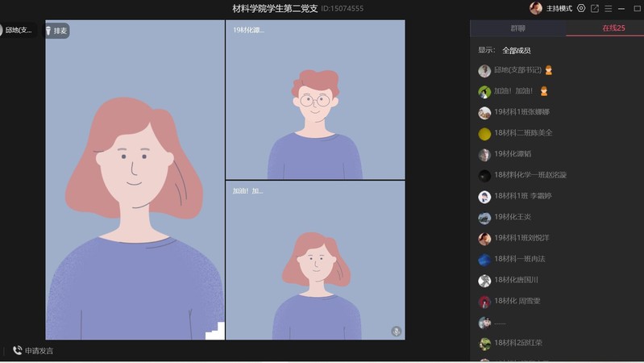Click member 18材化唐国川 in the list
The image size is (644, 363).
click(x=516, y=281)
